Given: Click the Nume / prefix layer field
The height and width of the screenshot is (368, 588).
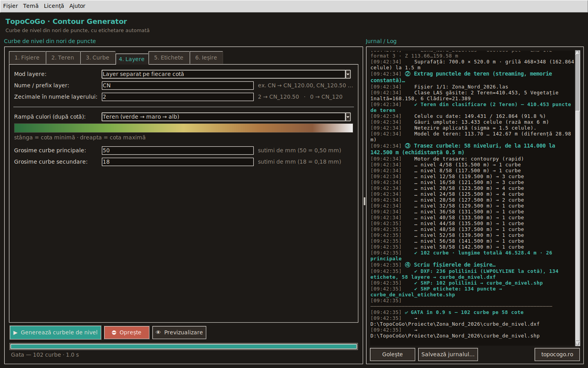Looking at the screenshot, I should 178,85.
